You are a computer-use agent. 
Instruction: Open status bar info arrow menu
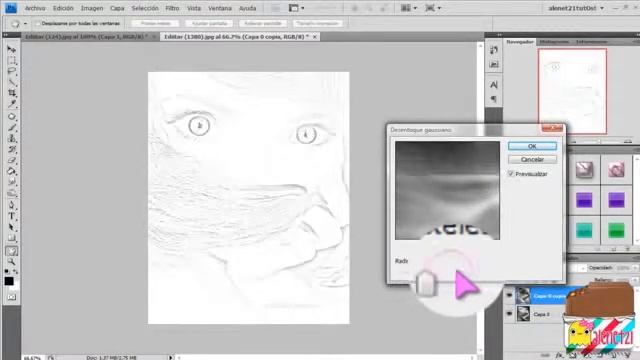click(171, 358)
